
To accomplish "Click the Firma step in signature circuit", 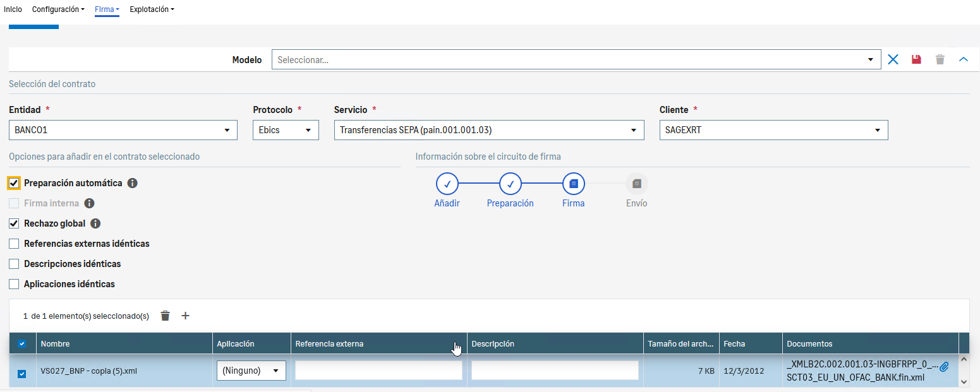I will (x=573, y=184).
